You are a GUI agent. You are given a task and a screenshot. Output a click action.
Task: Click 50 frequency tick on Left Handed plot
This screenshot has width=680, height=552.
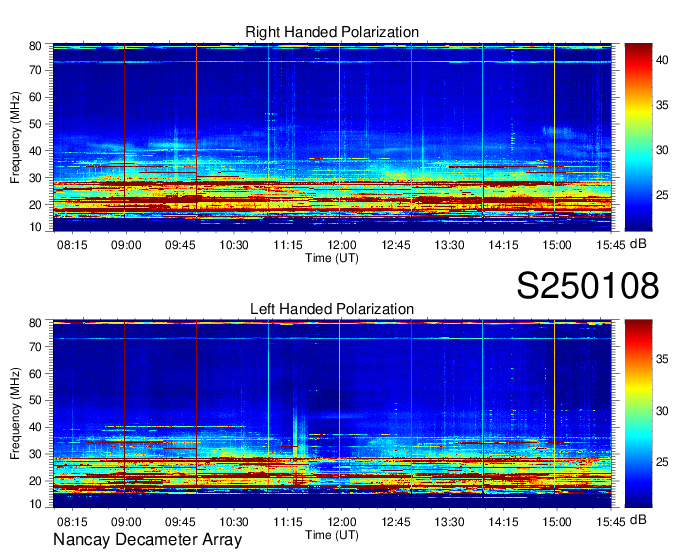point(35,401)
